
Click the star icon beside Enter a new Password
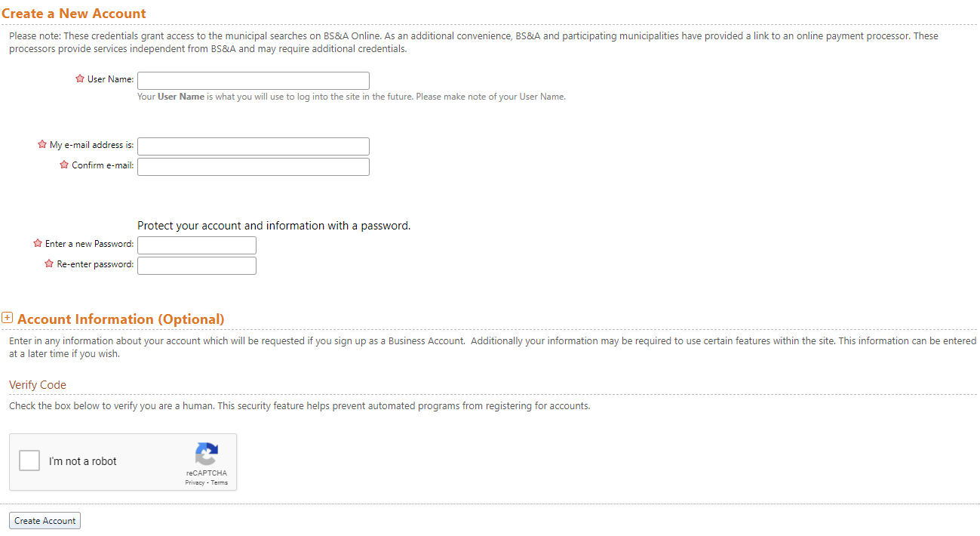(38, 242)
